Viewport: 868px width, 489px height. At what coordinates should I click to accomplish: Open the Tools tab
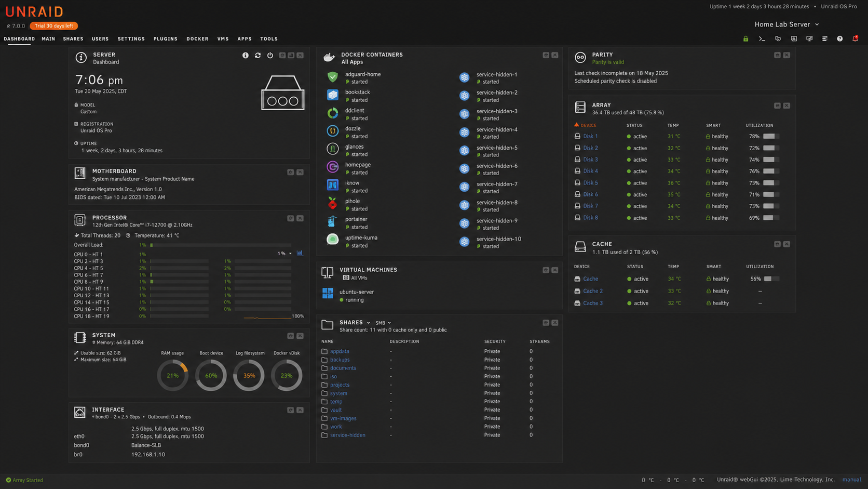pyautogui.click(x=269, y=39)
